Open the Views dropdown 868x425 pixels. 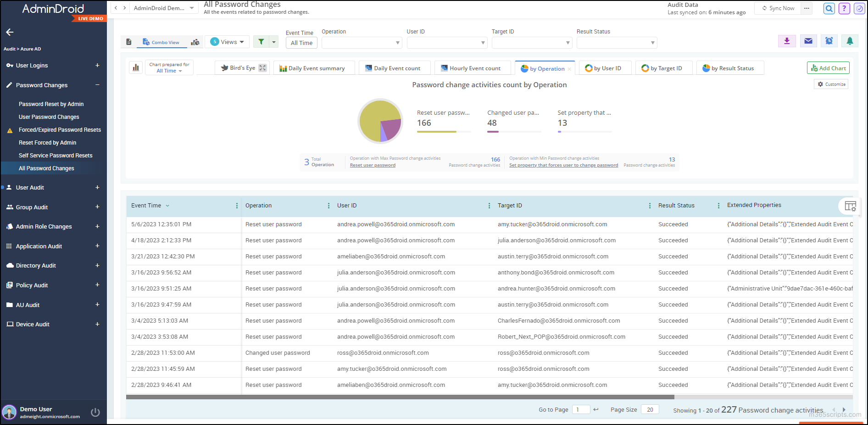click(227, 41)
